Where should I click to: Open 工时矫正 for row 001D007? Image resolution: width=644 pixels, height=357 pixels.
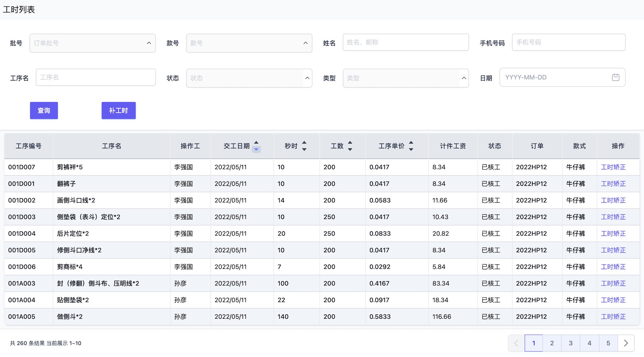point(613,167)
